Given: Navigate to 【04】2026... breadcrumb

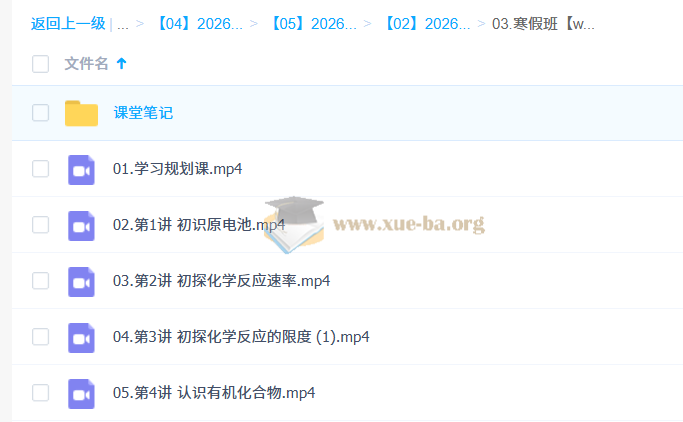Looking at the screenshot, I should tap(200, 24).
